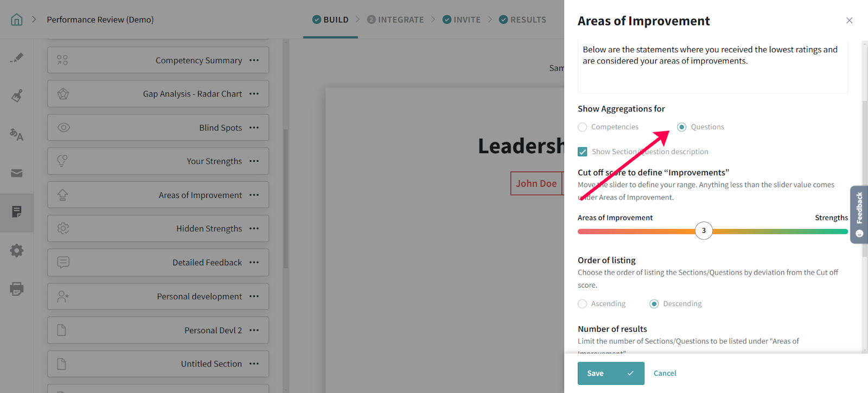Select the Competencies radio button
The height and width of the screenshot is (393, 868).
[x=583, y=127]
